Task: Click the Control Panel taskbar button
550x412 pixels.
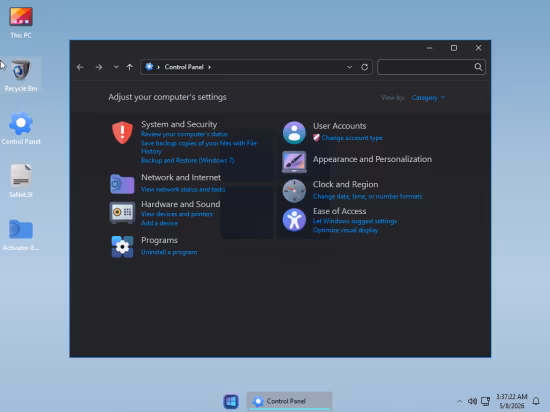Action: 289,401
